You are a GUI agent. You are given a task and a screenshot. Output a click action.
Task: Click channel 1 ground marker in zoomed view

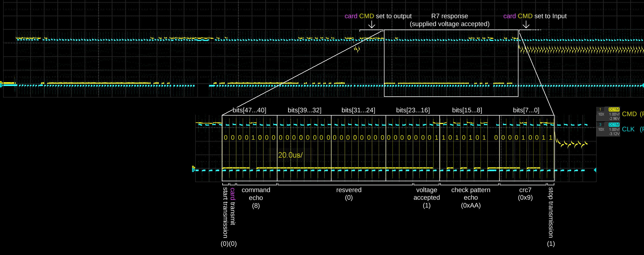tap(193, 167)
